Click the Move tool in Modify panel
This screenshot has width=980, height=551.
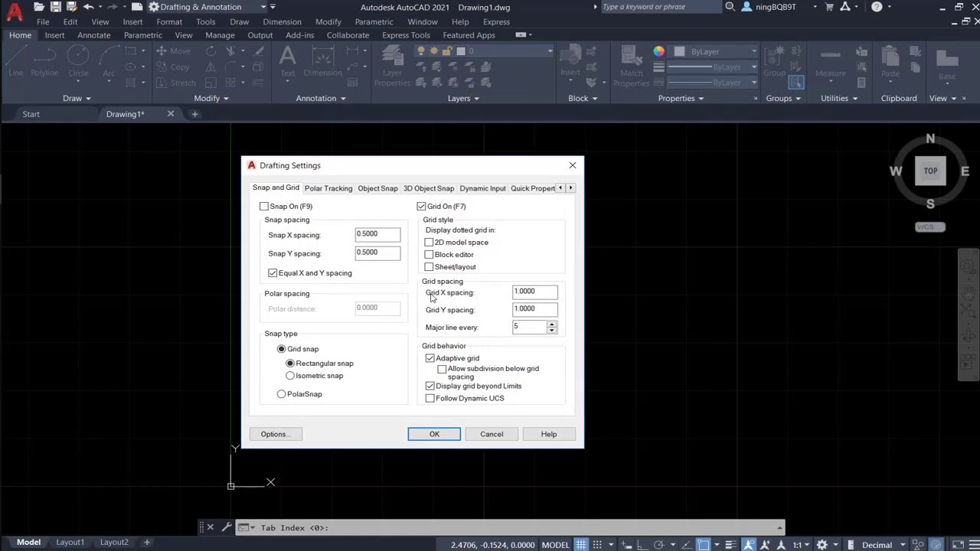174,51
